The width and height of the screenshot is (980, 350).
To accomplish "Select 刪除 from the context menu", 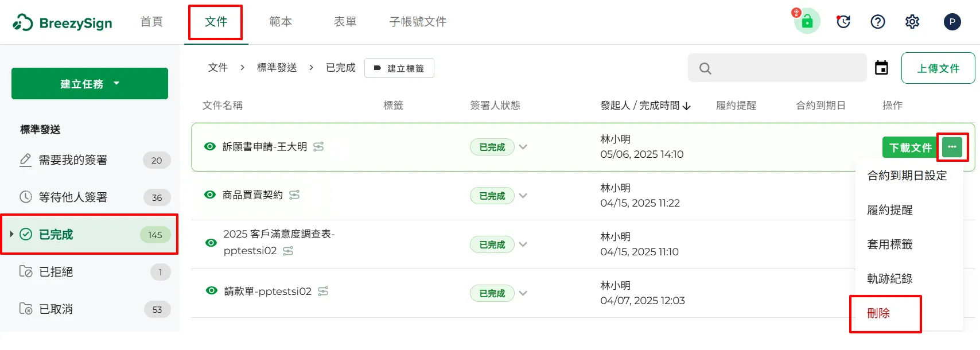I will click(x=878, y=313).
